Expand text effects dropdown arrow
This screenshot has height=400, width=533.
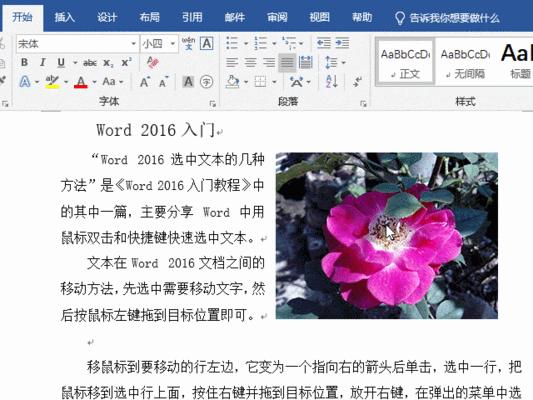pyautogui.click(x=37, y=82)
